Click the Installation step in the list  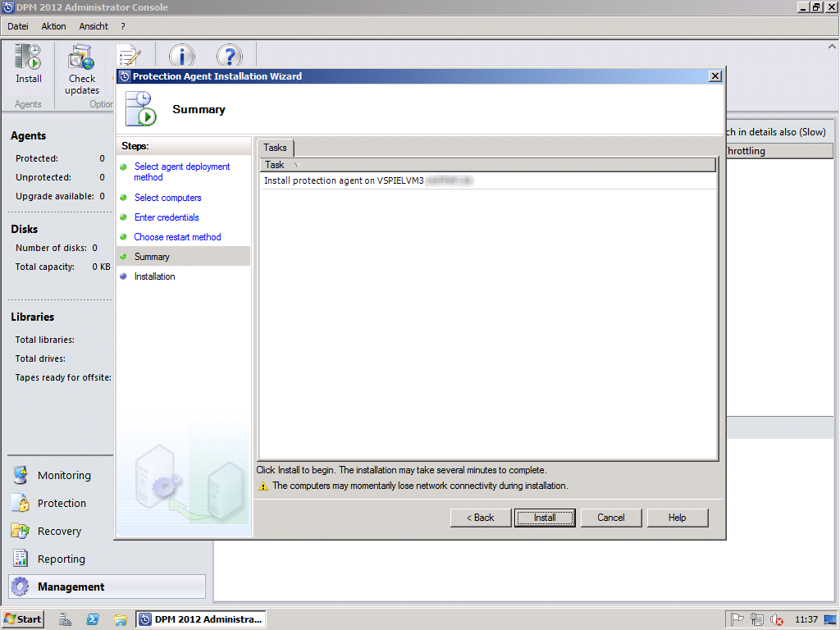point(154,276)
